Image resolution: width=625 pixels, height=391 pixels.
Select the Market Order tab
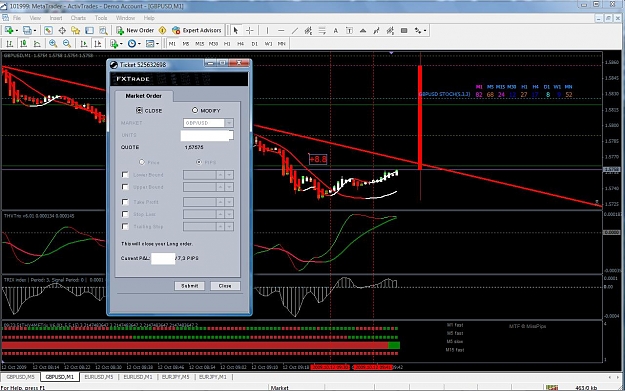point(143,96)
